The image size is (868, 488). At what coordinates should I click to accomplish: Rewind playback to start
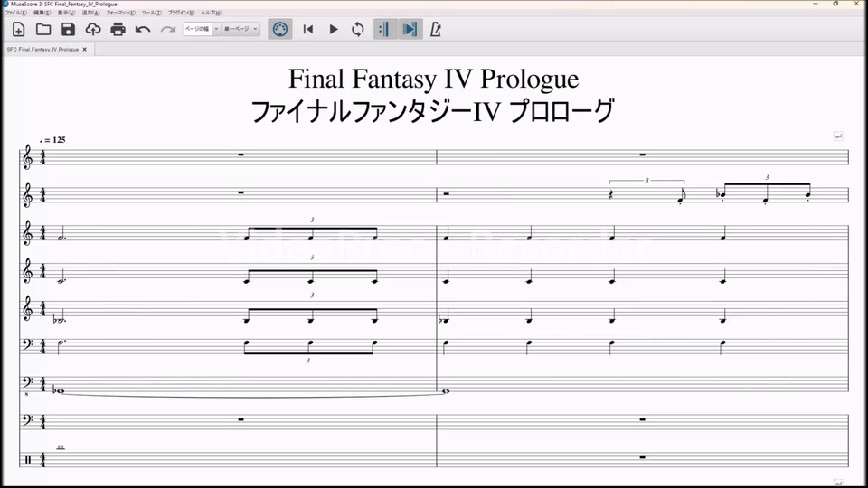pos(308,29)
